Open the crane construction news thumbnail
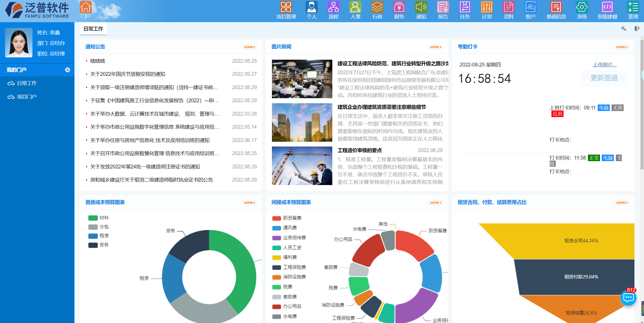The height and width of the screenshot is (323, 644). coord(302,166)
